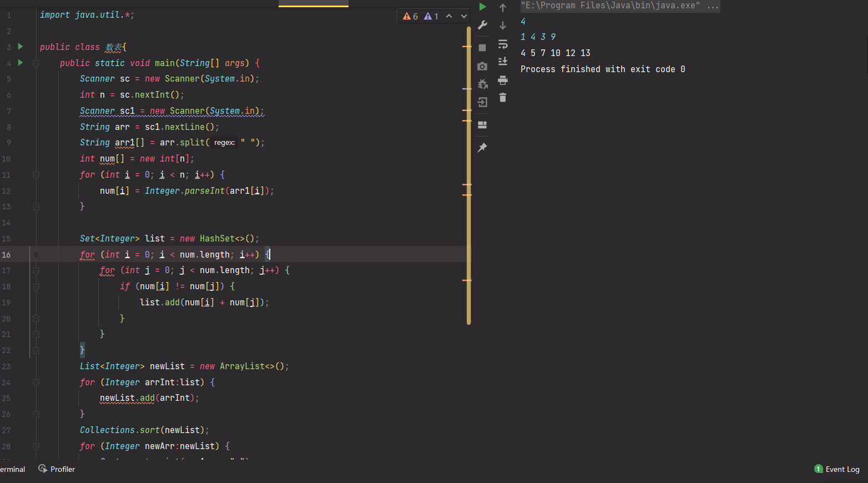
Task: Toggle soft-wrap in the console
Action: [x=503, y=44]
